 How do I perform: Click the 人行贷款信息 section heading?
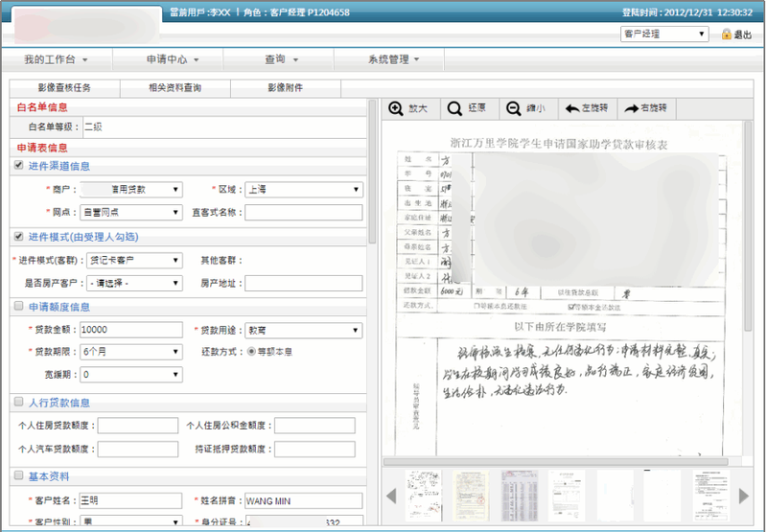coord(59,403)
